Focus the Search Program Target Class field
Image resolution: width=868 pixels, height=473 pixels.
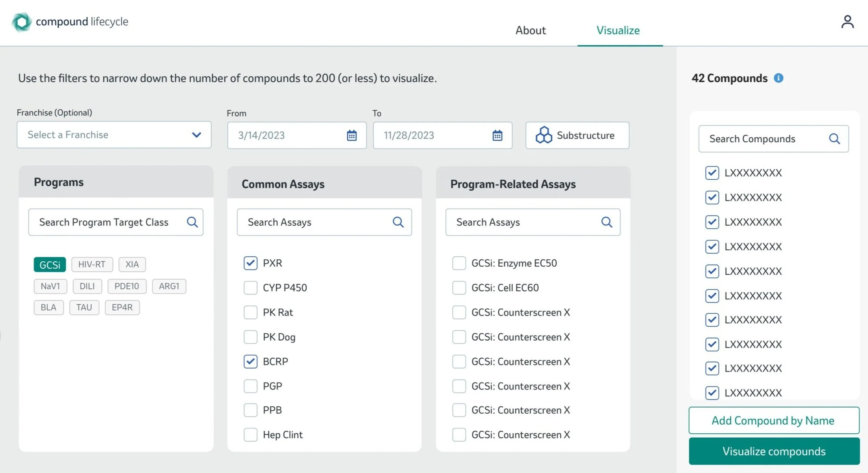(104, 222)
